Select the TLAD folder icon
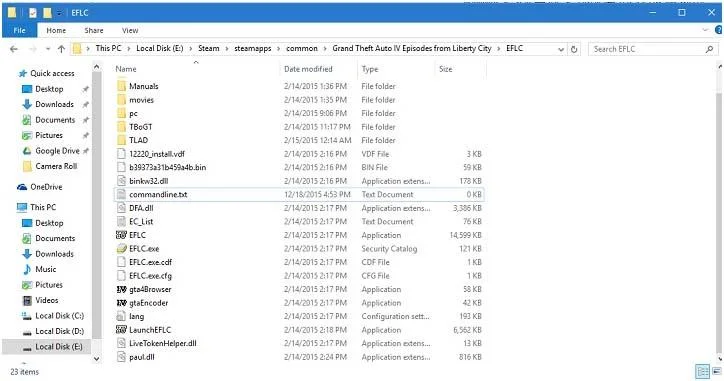The width and height of the screenshot is (724, 381). click(x=121, y=140)
